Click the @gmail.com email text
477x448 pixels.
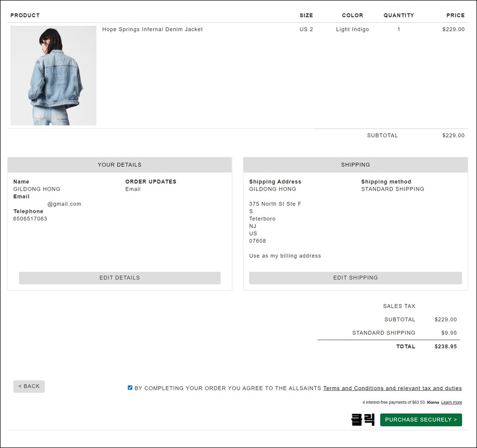(x=64, y=204)
